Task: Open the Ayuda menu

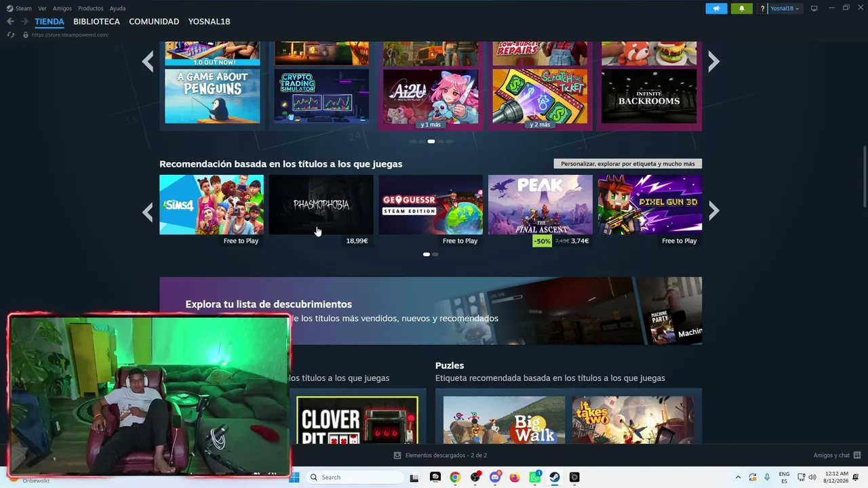Action: (x=117, y=8)
